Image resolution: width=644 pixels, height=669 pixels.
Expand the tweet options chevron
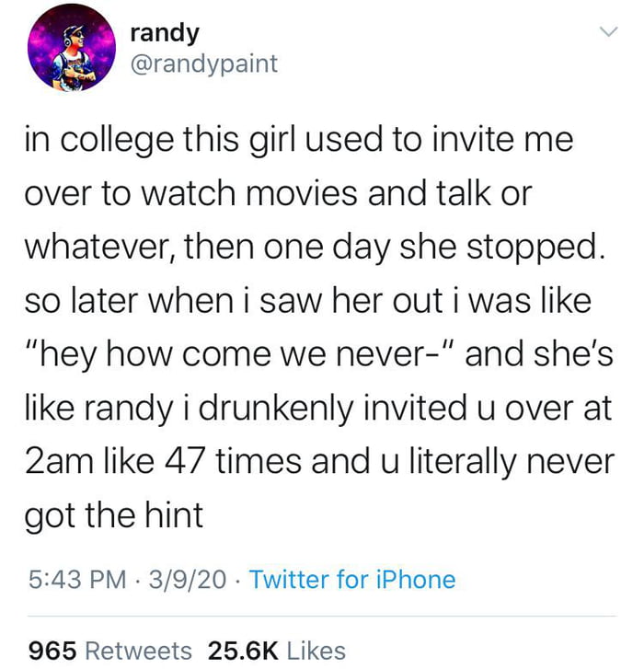tap(607, 33)
